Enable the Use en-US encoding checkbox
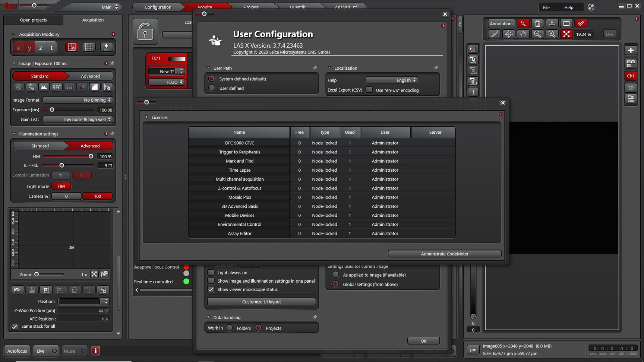Image resolution: width=644 pixels, height=362 pixels. point(369,90)
